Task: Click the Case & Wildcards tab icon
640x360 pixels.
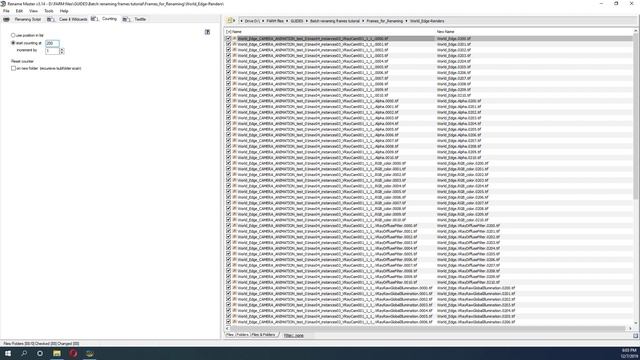Action: click(x=51, y=19)
